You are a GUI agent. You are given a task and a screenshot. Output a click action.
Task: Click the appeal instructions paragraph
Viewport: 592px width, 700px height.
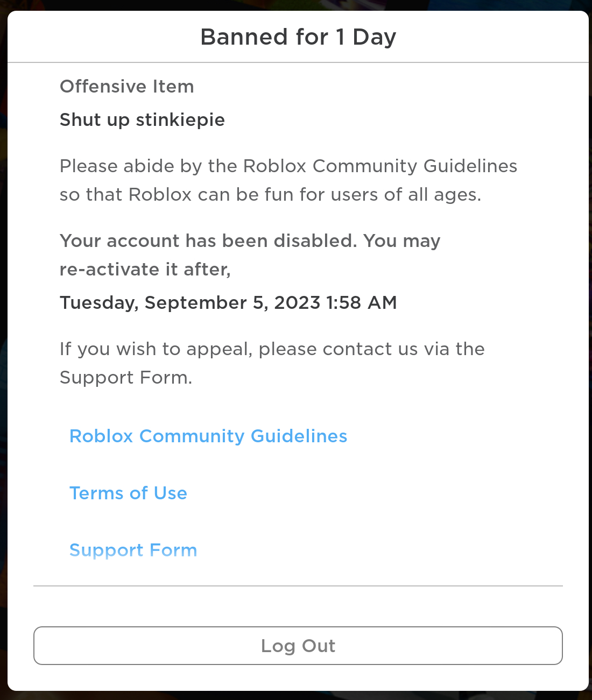coord(272,363)
